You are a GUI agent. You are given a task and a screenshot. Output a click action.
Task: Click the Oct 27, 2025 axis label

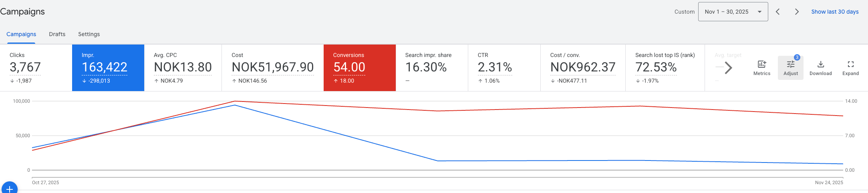45,183
